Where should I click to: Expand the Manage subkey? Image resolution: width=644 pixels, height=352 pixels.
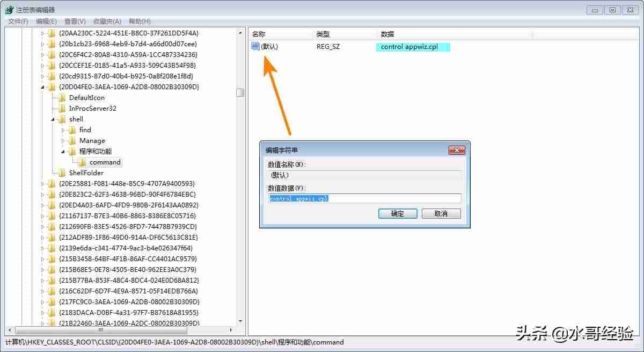[x=63, y=141]
